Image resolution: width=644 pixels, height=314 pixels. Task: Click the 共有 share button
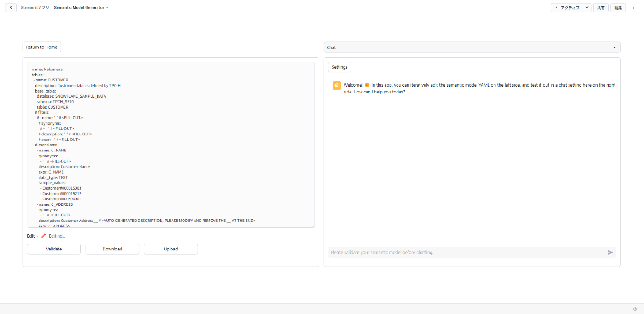coord(601,7)
